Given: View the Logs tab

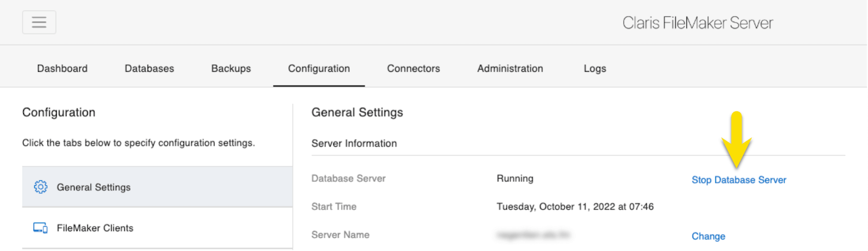Looking at the screenshot, I should [x=595, y=68].
